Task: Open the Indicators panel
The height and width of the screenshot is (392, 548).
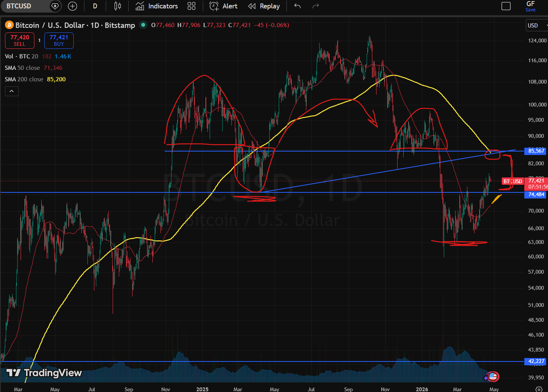Action: pyautogui.click(x=157, y=6)
